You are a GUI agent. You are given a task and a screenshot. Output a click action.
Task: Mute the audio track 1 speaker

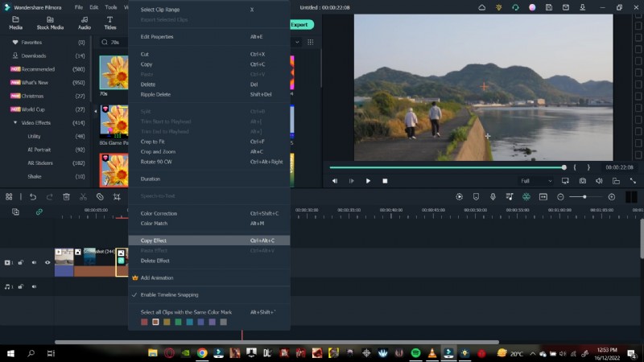pos(34,286)
